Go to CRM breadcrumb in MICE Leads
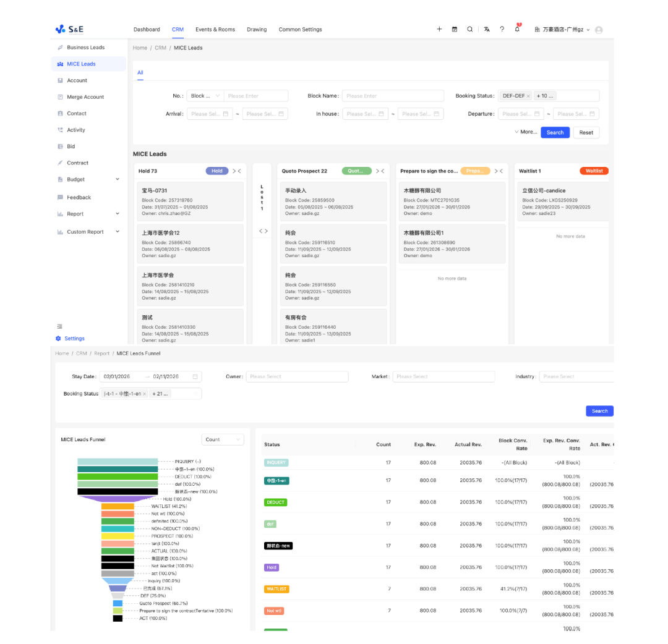This screenshot has width=668, height=644. coord(160,48)
